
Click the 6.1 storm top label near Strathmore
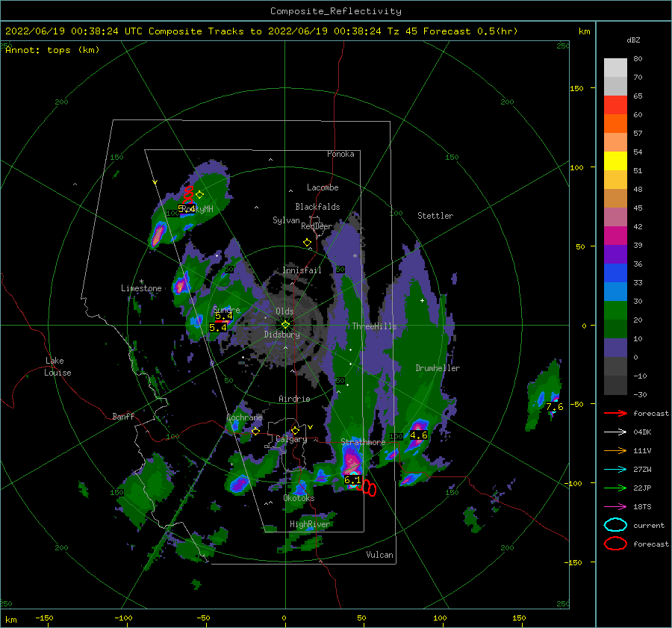pos(352,480)
